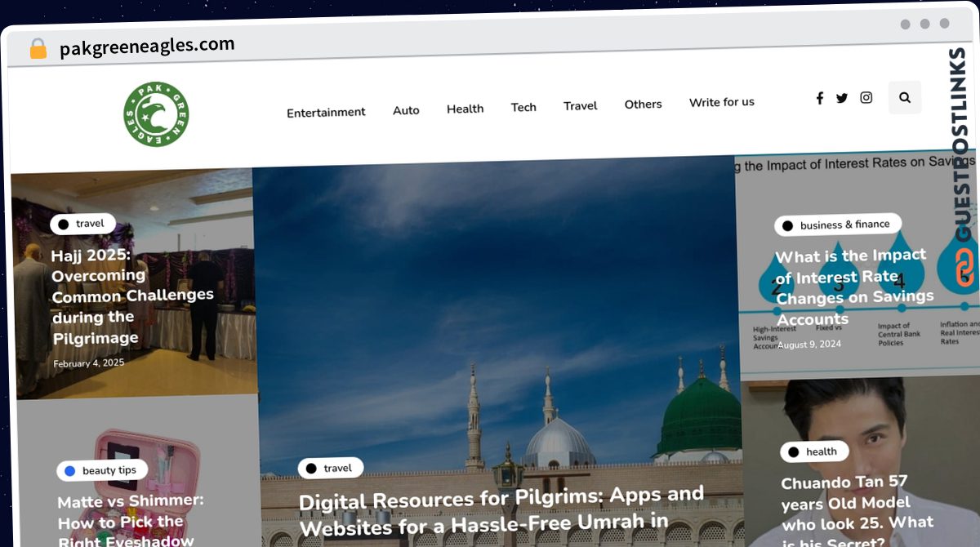Click the August 9, 2024 date
This screenshot has height=547, width=980.
pos(808,345)
